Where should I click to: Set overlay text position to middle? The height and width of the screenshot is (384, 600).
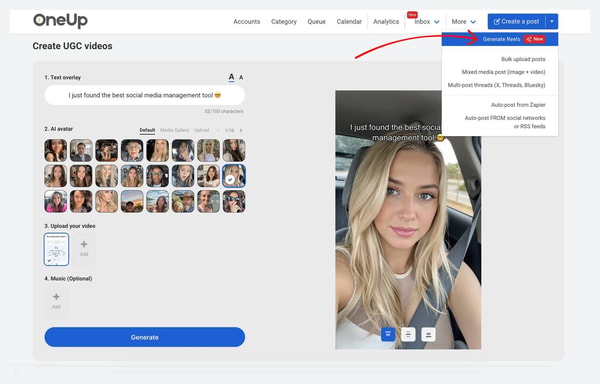[x=408, y=334]
